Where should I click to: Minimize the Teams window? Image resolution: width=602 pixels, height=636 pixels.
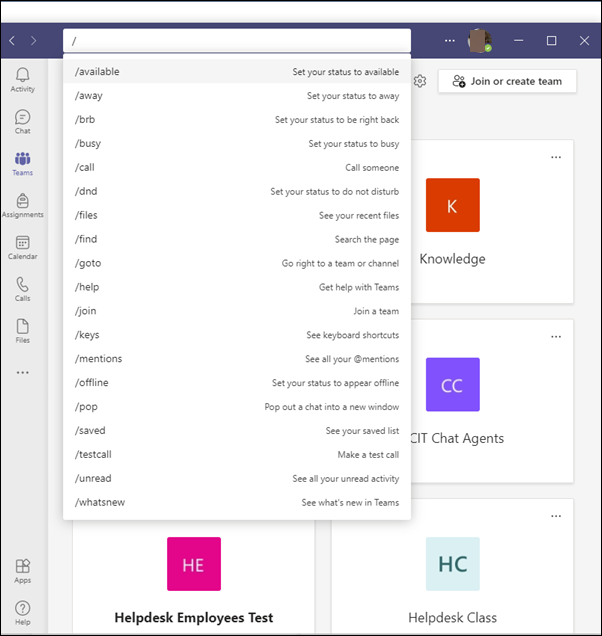click(518, 41)
